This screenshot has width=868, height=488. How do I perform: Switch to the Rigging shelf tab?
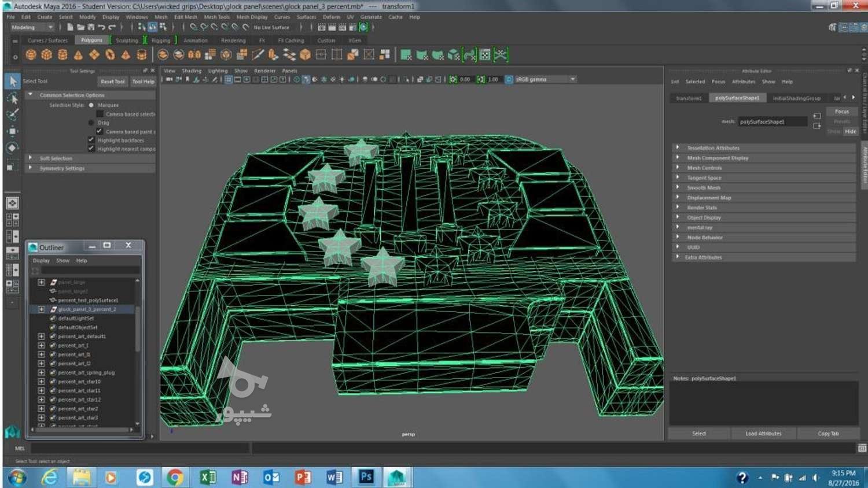pyautogui.click(x=161, y=40)
